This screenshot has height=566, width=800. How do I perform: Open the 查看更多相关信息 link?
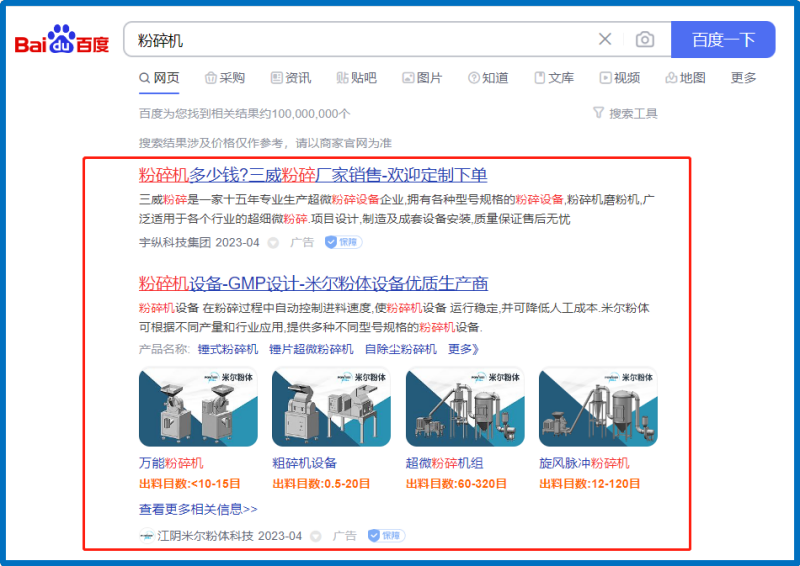198,508
